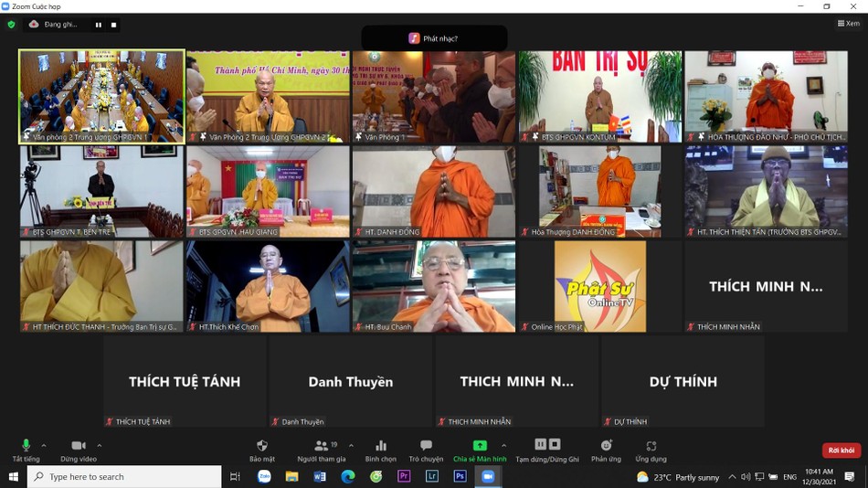Open Bình chọn polls
868x488 pixels.
click(381, 449)
